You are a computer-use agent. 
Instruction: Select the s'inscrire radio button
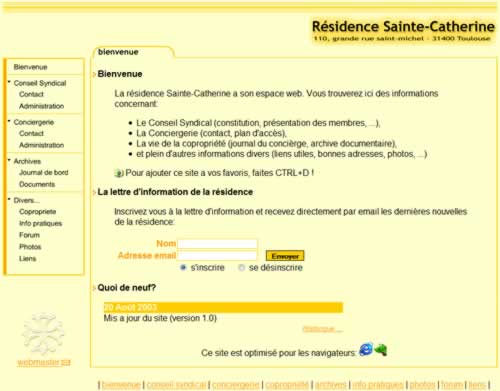[x=183, y=267]
